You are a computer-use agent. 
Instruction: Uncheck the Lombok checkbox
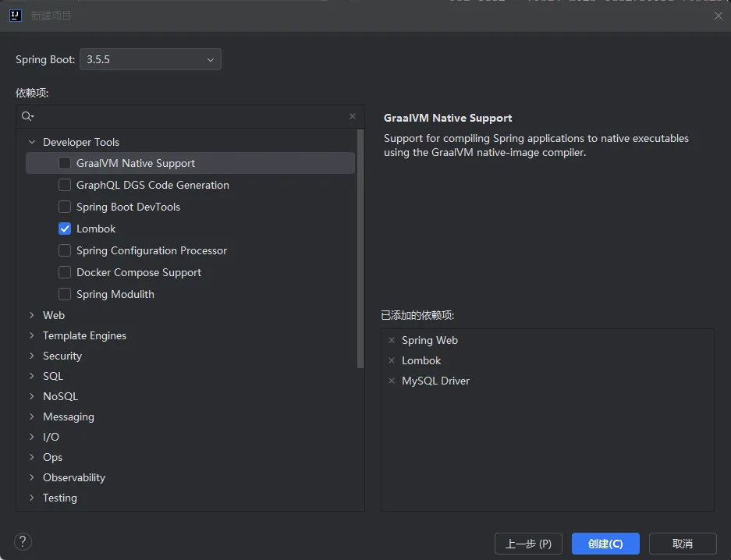(x=65, y=229)
